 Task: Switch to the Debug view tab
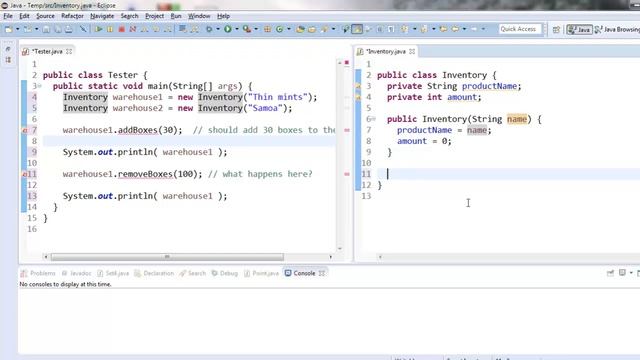(x=224, y=273)
